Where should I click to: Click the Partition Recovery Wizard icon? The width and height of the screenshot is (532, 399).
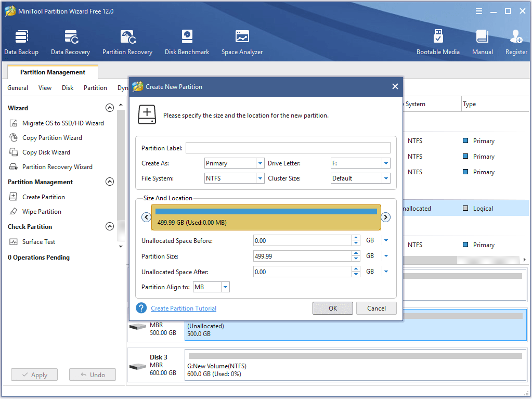(13, 167)
